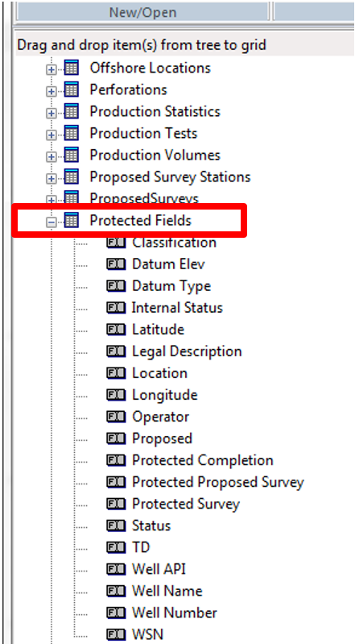
Task: Click the WSN field icon
Action: pyautogui.click(x=116, y=634)
